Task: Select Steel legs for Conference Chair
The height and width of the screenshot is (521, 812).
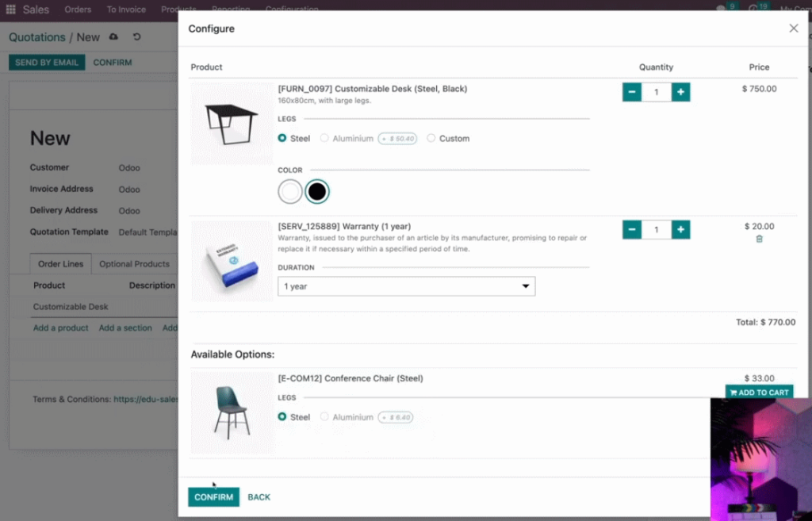Action: tap(282, 417)
